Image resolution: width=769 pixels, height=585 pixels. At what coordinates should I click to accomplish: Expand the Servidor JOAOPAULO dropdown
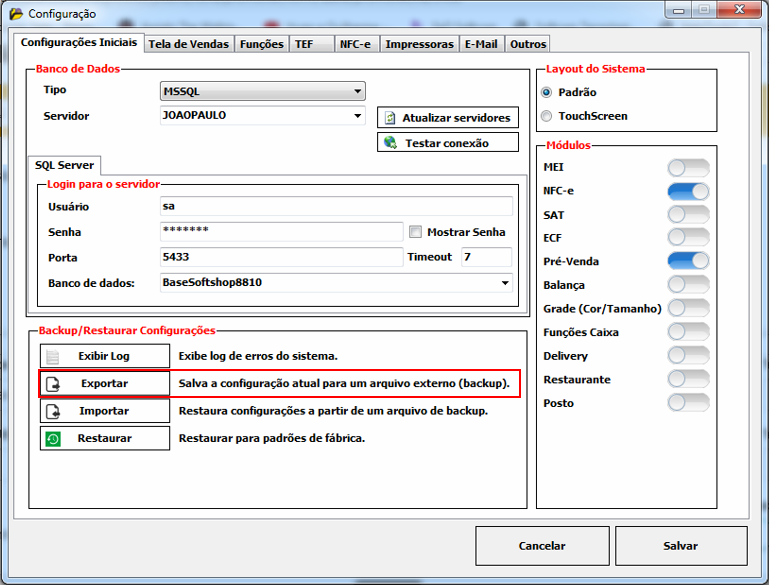tap(357, 116)
